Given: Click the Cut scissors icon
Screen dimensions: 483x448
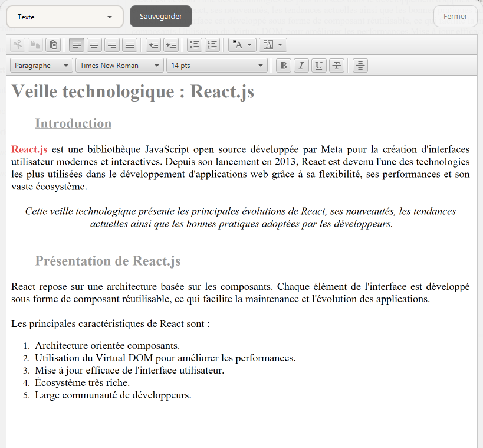Looking at the screenshot, I should point(18,45).
